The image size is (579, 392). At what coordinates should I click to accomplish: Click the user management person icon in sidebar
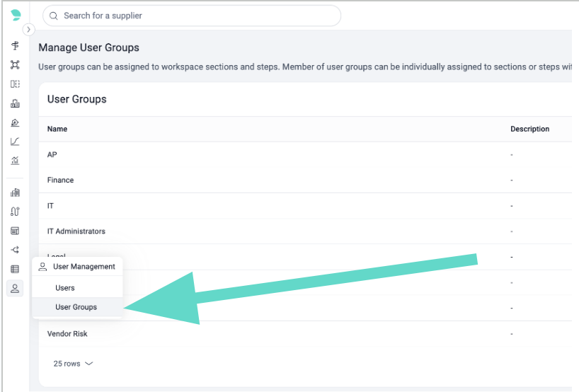coord(15,288)
